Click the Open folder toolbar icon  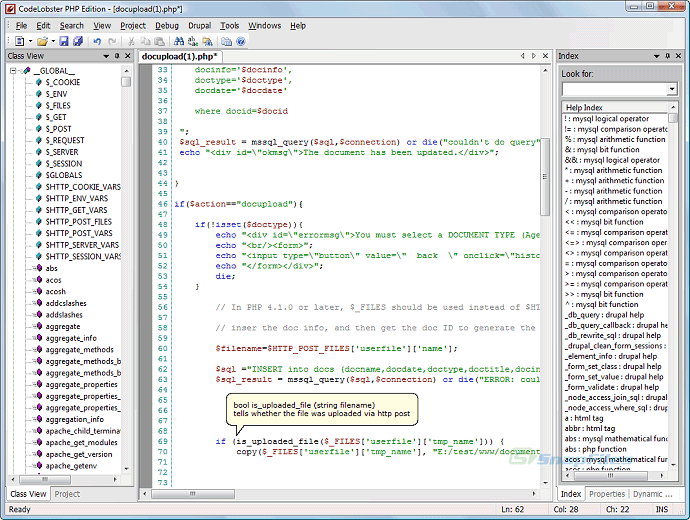[42, 41]
